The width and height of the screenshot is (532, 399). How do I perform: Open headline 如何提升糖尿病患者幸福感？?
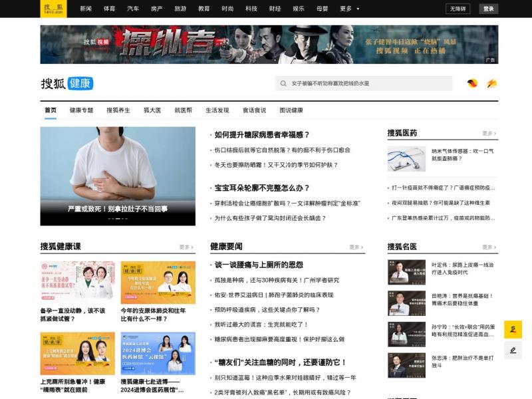point(262,135)
